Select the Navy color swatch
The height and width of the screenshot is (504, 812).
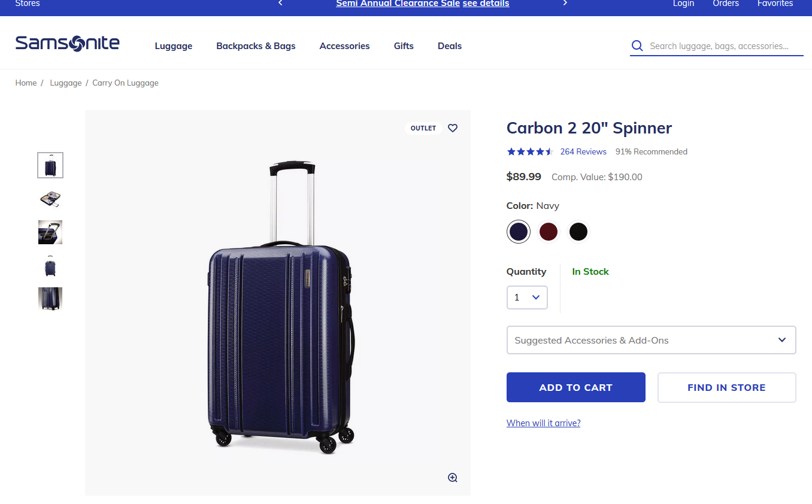click(x=519, y=232)
